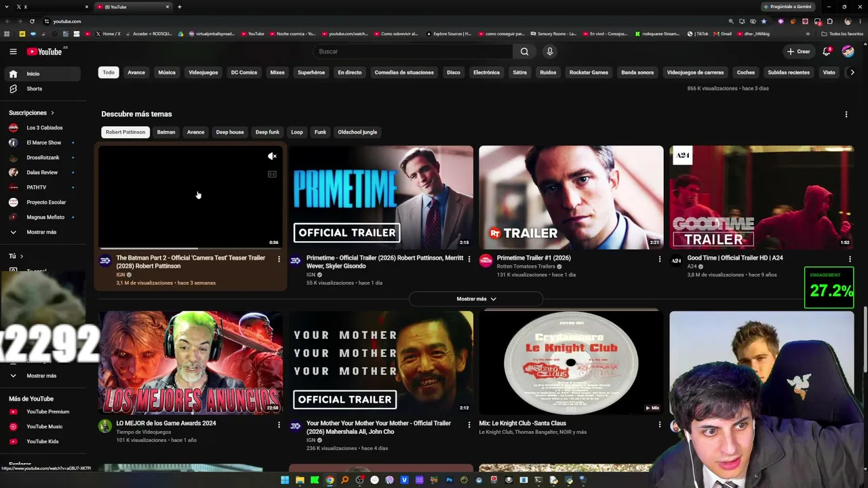The image size is (868, 488).
Task: Open options for LO MEJOR de los Game Awards
Action: coord(279,424)
